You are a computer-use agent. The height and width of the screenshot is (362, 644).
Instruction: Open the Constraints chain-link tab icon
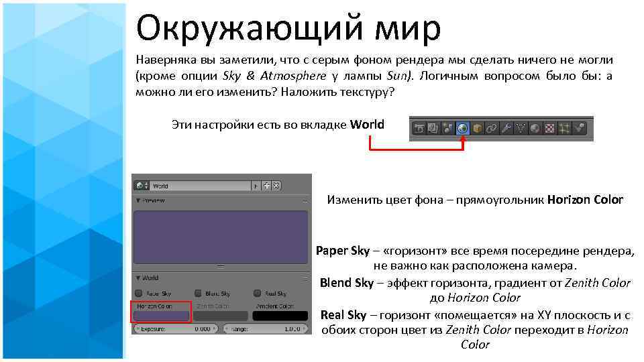point(491,129)
